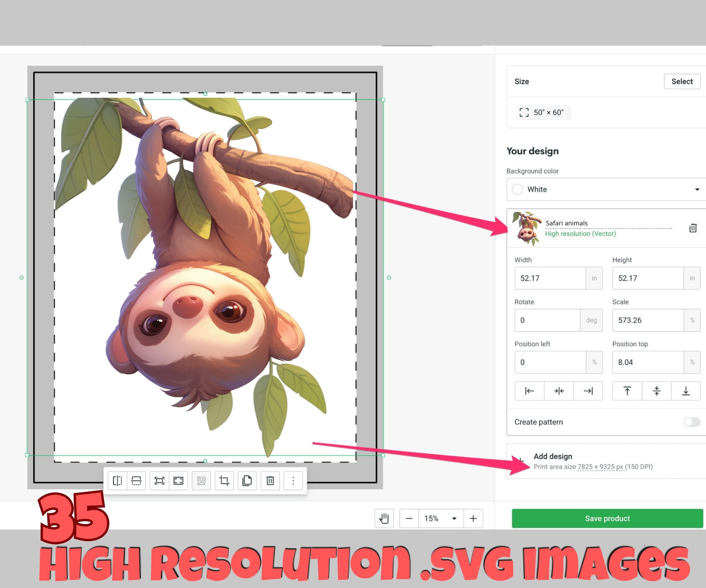The height and width of the screenshot is (588, 706).
Task: Click the right-side middle selection handle
Action: pyautogui.click(x=389, y=277)
